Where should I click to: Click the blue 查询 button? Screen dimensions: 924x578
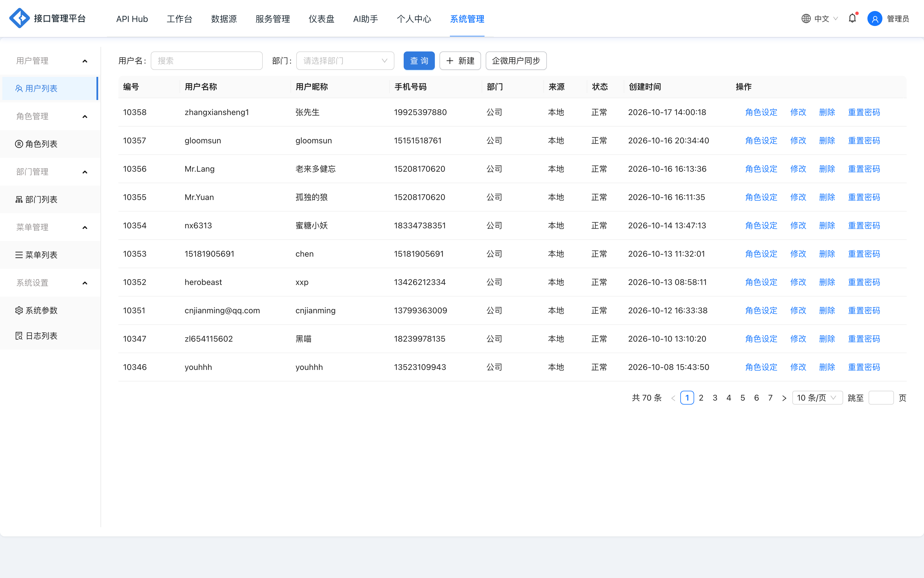coord(419,61)
